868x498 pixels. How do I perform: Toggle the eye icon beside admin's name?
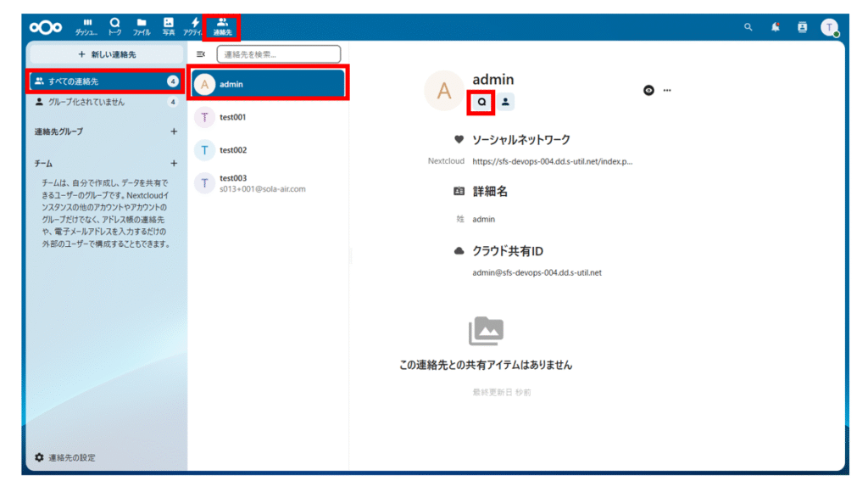click(x=648, y=90)
